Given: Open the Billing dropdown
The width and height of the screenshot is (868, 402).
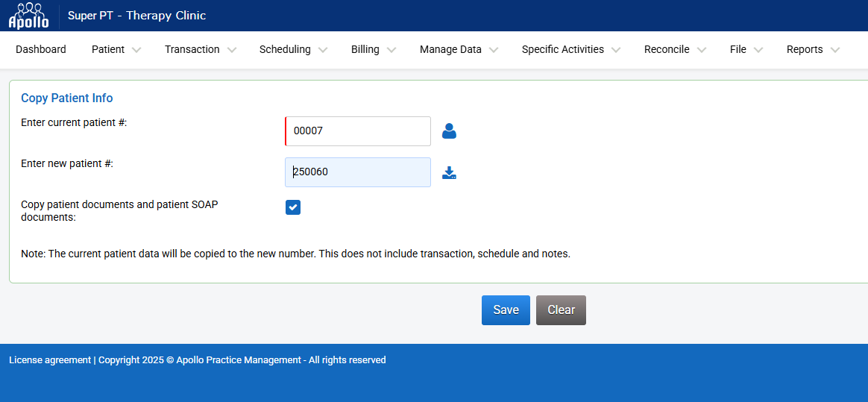Looking at the screenshot, I should 373,50.
